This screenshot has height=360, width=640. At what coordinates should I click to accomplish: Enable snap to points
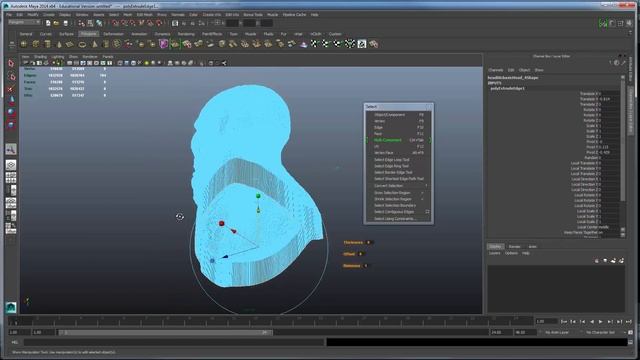pyautogui.click(x=133, y=23)
